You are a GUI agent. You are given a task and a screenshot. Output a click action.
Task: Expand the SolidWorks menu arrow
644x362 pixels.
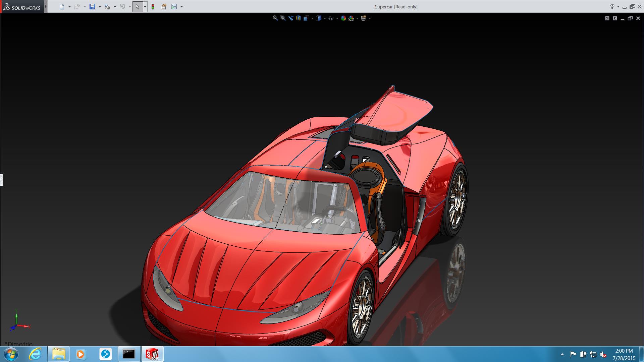(46, 7)
